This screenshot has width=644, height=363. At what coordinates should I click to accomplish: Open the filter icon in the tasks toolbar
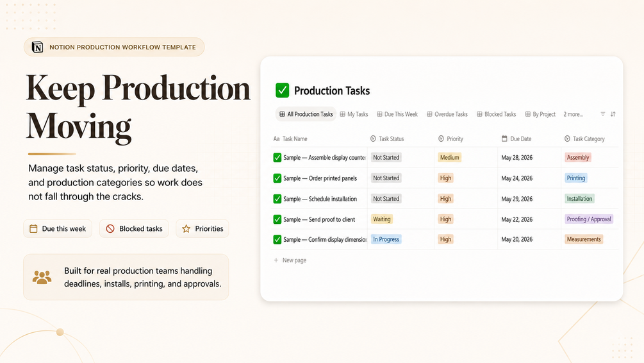[x=602, y=114]
